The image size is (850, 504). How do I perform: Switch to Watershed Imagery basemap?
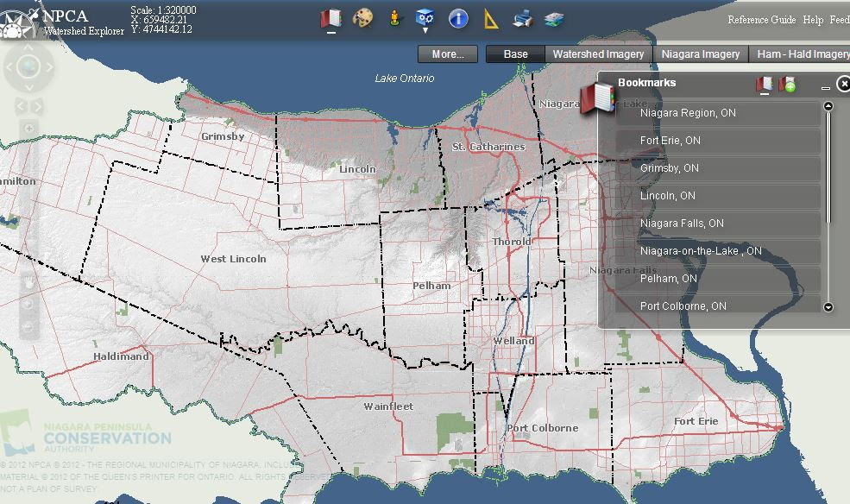[599, 54]
